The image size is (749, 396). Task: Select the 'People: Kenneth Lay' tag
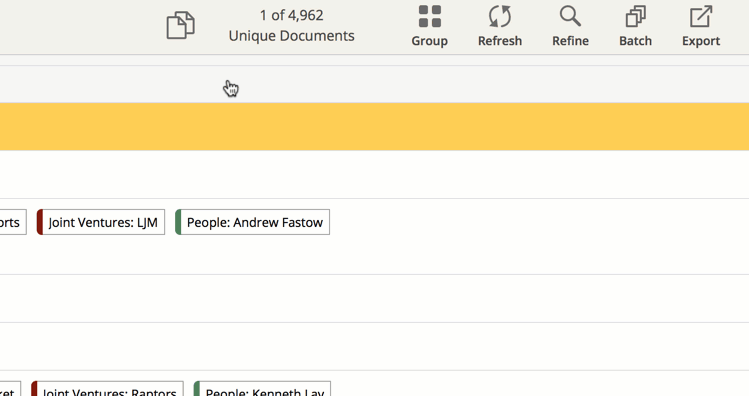coord(262,389)
